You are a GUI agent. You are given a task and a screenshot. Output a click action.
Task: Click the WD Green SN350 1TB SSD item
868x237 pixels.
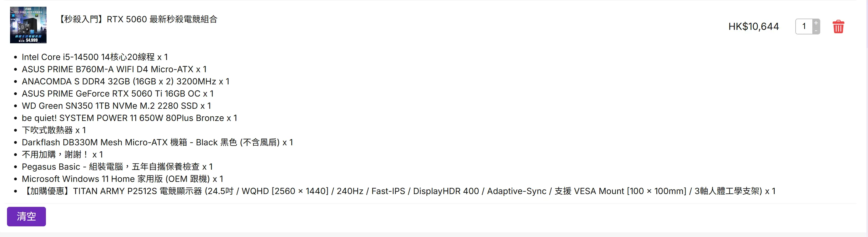(x=116, y=106)
